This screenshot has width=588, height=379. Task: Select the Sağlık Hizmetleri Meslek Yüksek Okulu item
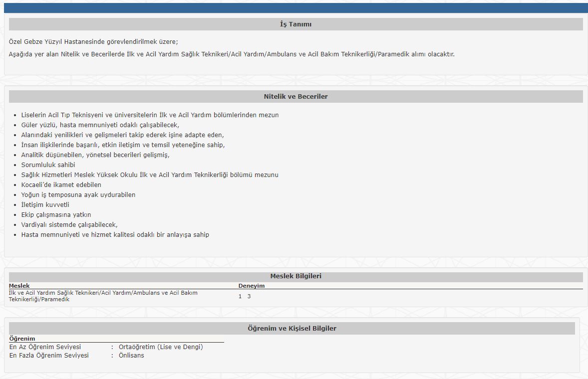tap(150, 175)
